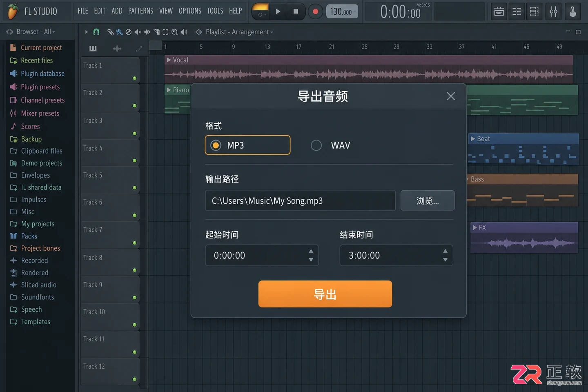Click the 浏览... browse button
This screenshot has height=392, width=588.
coord(428,200)
